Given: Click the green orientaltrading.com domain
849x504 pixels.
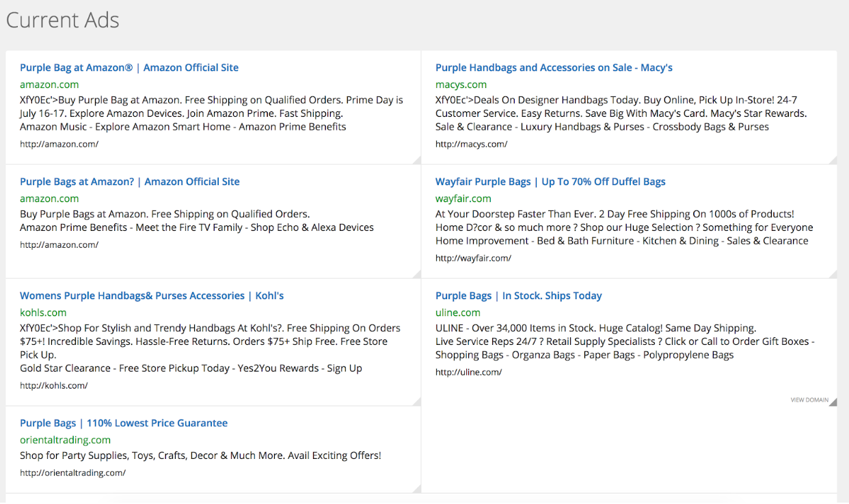Looking at the screenshot, I should pos(65,440).
